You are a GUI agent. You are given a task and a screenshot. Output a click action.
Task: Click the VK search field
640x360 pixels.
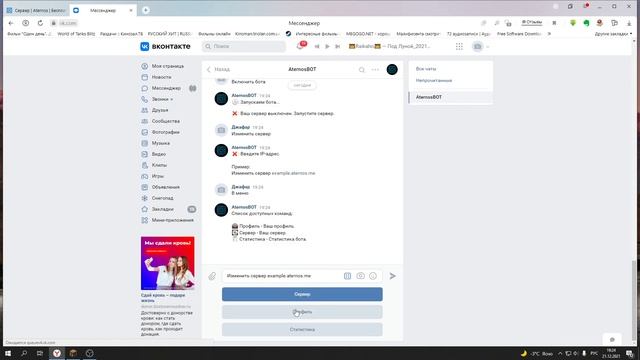(x=244, y=47)
